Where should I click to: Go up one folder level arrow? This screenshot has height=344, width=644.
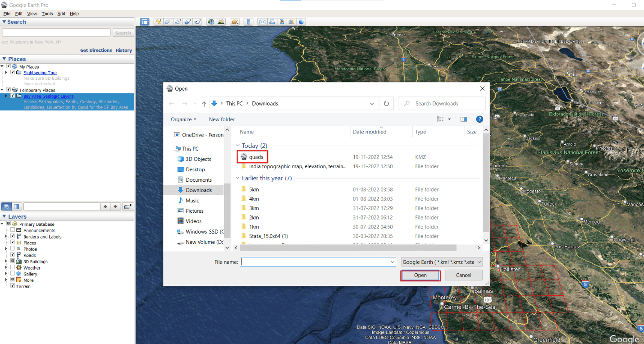click(204, 104)
